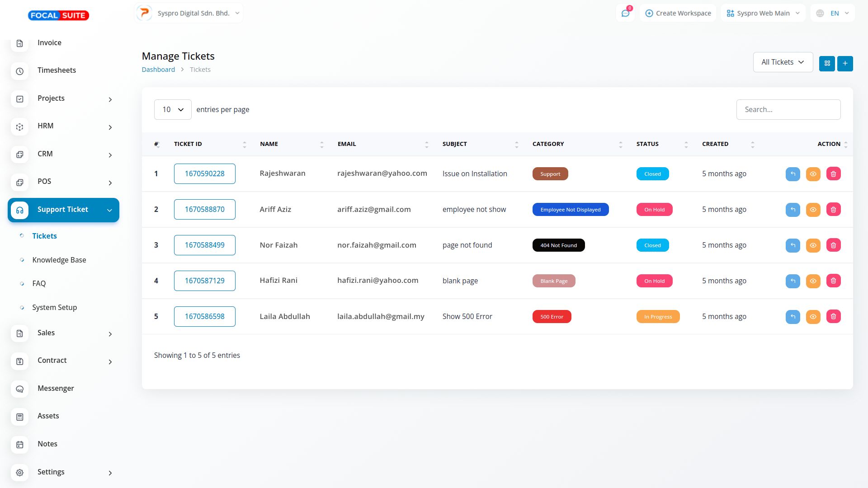Image resolution: width=868 pixels, height=488 pixels.
Task: Click the Messenger sidebar icon
Action: [x=19, y=389]
